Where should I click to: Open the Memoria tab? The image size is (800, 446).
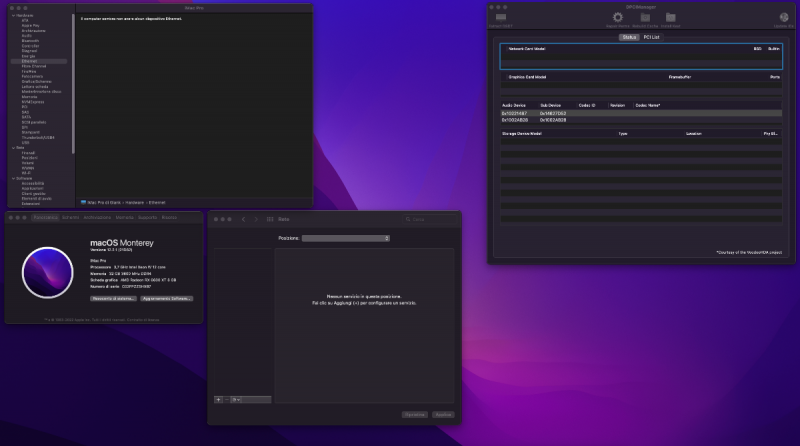124,217
